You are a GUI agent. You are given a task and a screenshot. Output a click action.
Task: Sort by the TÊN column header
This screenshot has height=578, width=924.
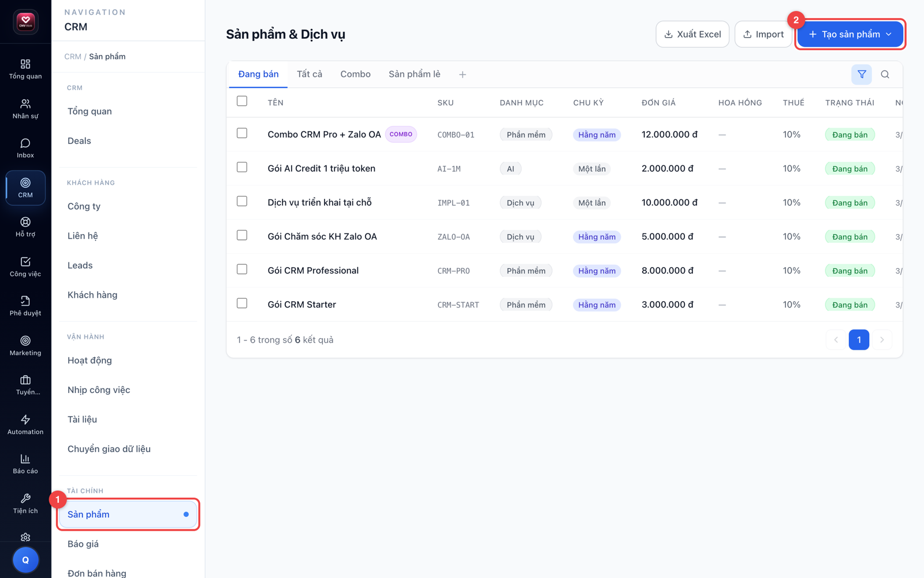(275, 103)
